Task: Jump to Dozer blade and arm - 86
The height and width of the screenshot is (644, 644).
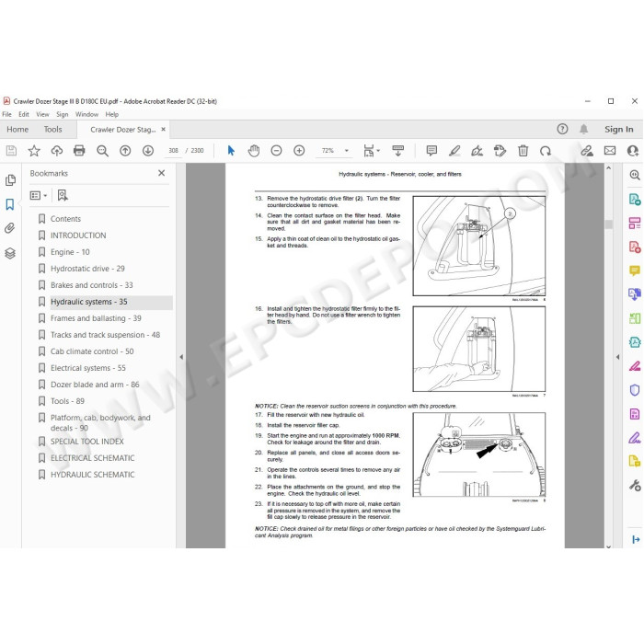Action: coord(95,385)
